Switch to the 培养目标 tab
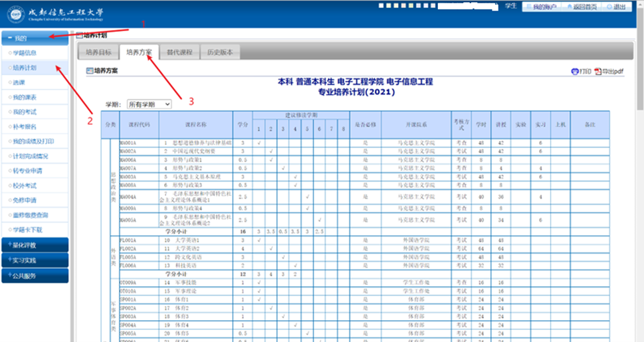The image size is (644, 342). (x=99, y=52)
